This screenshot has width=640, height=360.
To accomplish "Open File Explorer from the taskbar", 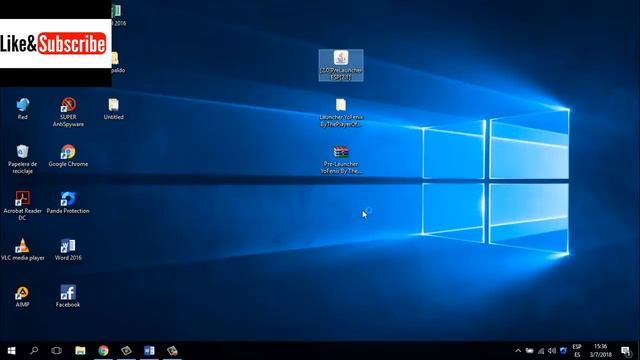I will 80,351.
